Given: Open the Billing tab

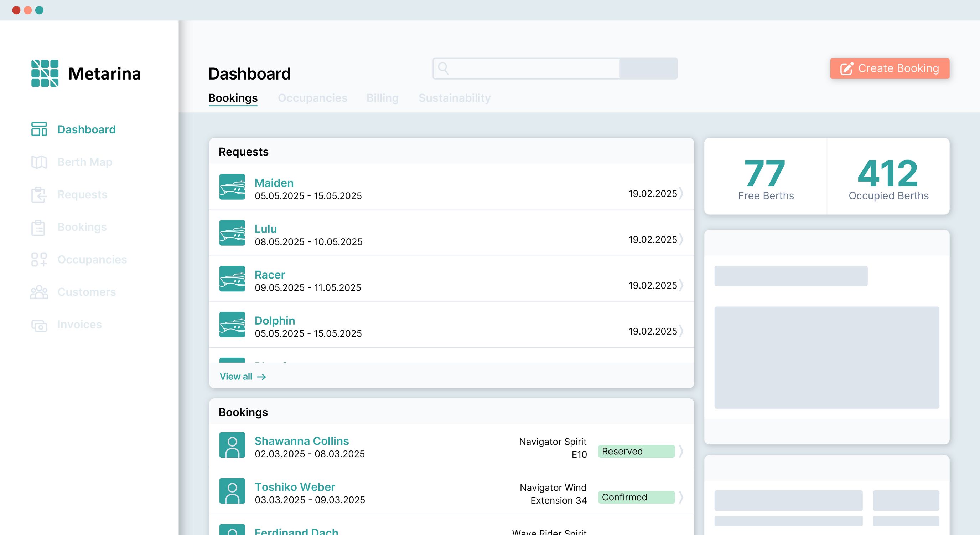Looking at the screenshot, I should click(x=382, y=98).
